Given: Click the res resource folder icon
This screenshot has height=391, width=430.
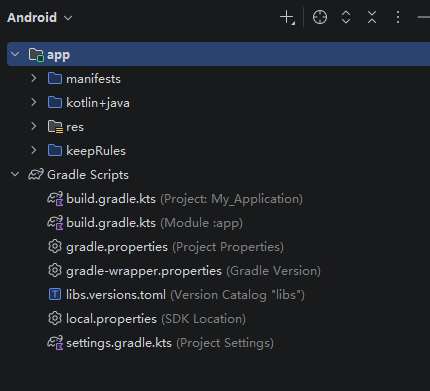Looking at the screenshot, I should (x=55, y=127).
